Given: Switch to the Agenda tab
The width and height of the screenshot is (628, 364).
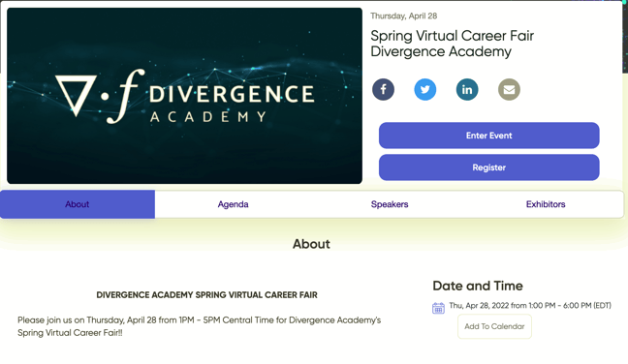Looking at the screenshot, I should pyautogui.click(x=234, y=204).
